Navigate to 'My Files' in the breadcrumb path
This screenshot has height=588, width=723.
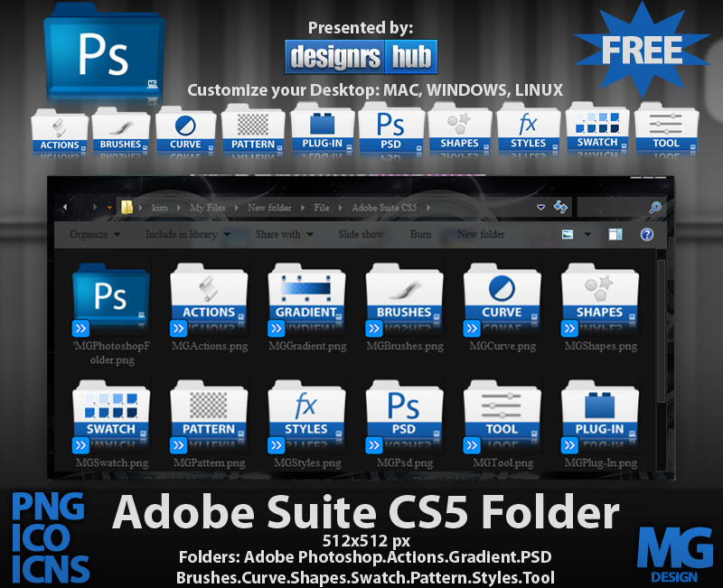[x=208, y=208]
